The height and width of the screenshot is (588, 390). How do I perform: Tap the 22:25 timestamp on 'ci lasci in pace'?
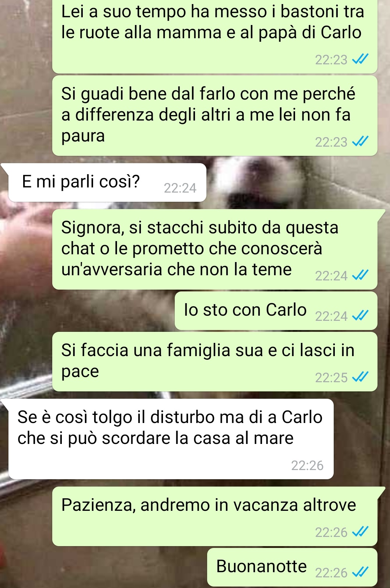(331, 377)
